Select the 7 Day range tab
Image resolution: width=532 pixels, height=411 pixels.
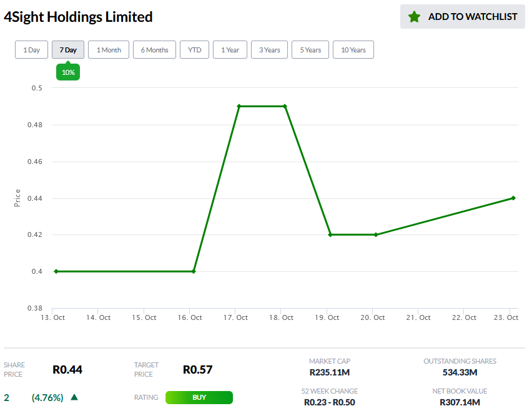click(x=68, y=50)
